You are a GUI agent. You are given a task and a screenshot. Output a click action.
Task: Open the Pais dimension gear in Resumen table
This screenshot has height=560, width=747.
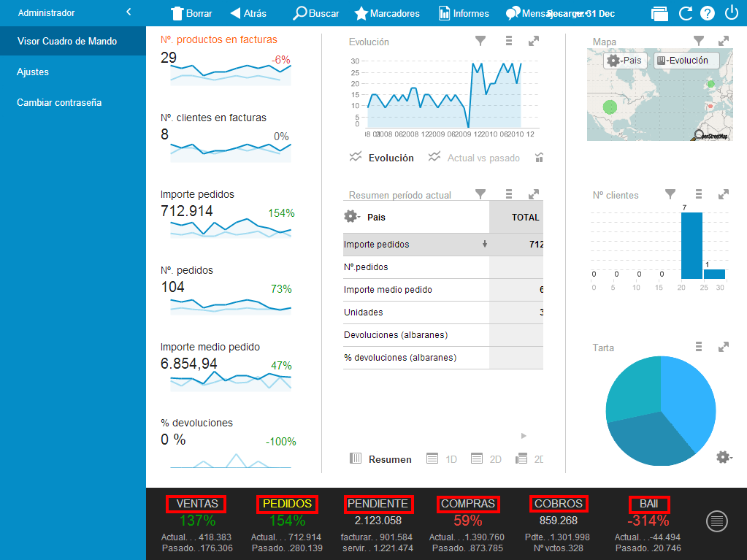pos(351,217)
